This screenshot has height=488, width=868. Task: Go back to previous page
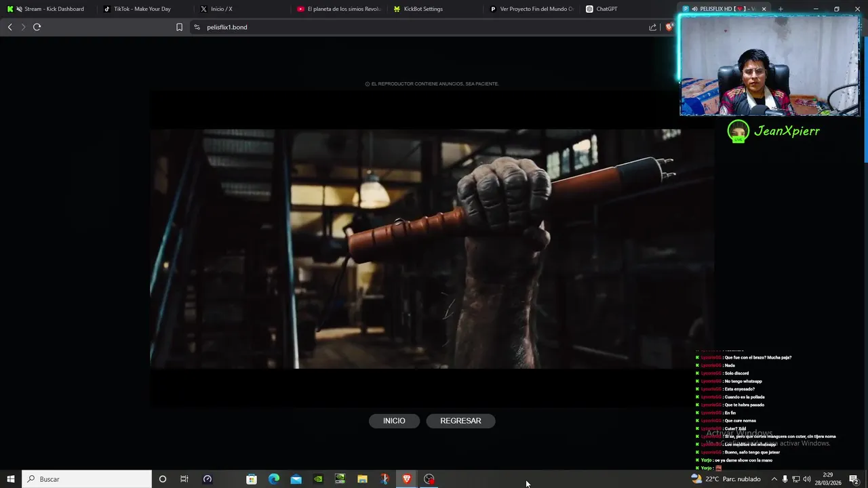9,27
